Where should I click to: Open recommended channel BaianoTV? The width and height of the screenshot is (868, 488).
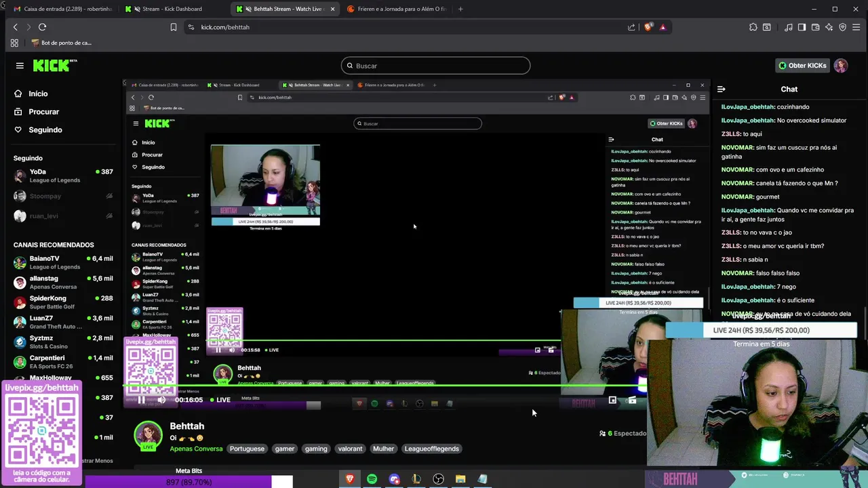[63, 262]
